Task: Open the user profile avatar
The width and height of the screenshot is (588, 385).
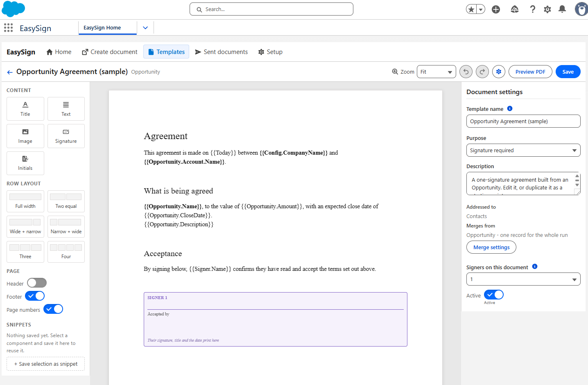Action: pyautogui.click(x=581, y=9)
